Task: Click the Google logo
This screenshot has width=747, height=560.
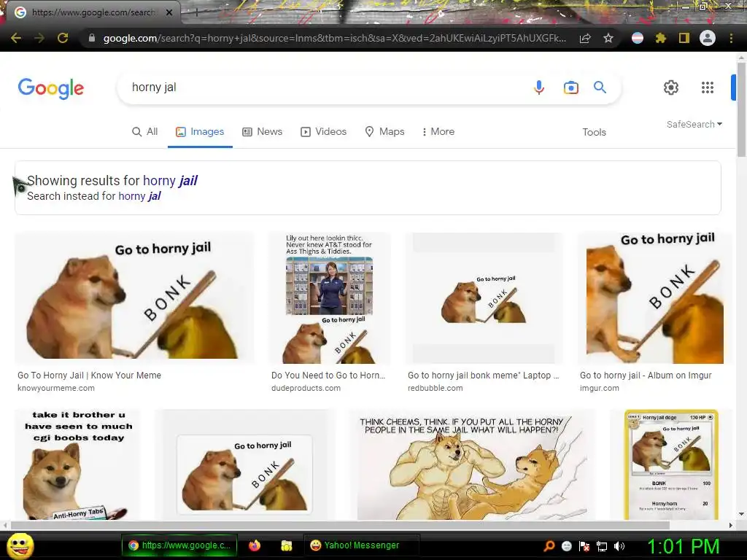Action: pos(51,88)
